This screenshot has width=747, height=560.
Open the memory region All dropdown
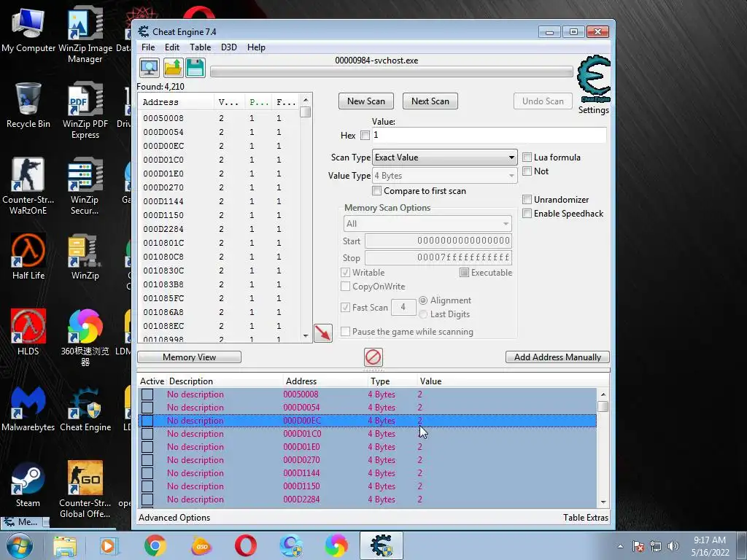(x=427, y=224)
